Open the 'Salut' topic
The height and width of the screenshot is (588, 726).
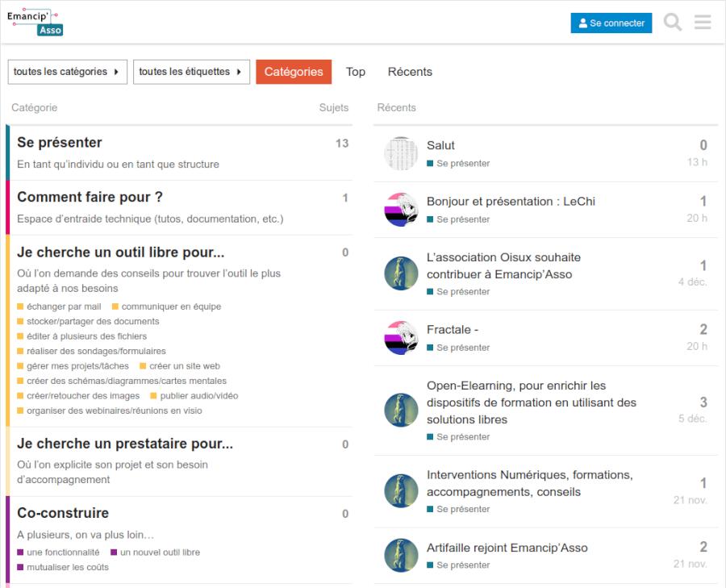tap(440, 145)
